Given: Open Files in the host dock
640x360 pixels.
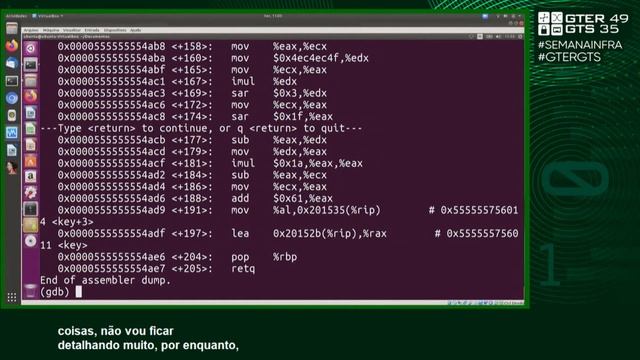Looking at the screenshot, I should click(x=11, y=29).
